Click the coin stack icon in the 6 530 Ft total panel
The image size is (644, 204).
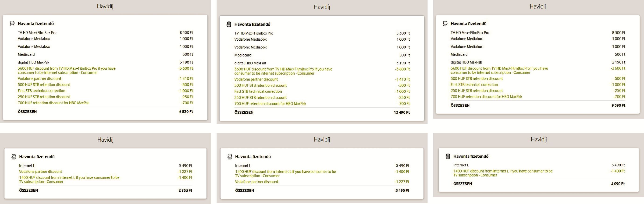click(12, 24)
